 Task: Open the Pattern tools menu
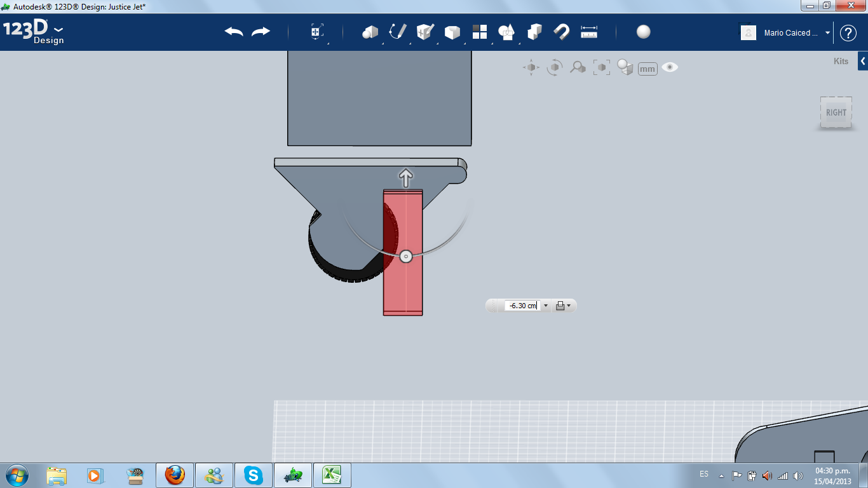[x=479, y=32]
